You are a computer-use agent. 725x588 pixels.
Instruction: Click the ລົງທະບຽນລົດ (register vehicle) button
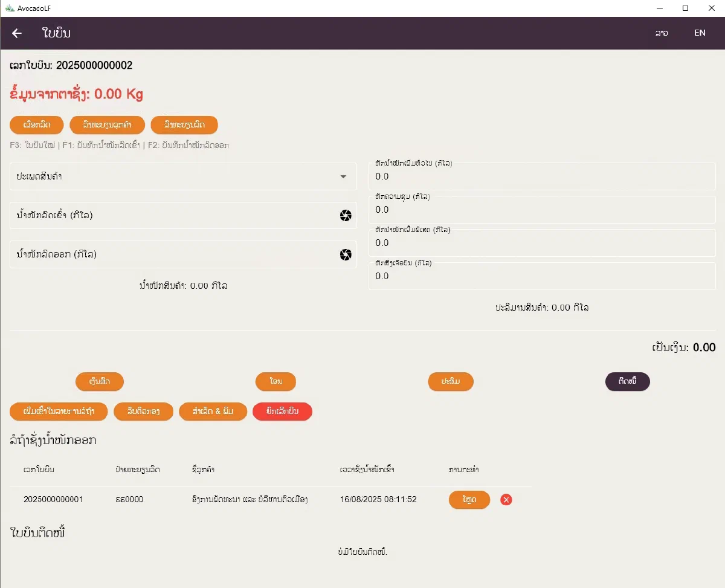(x=184, y=125)
